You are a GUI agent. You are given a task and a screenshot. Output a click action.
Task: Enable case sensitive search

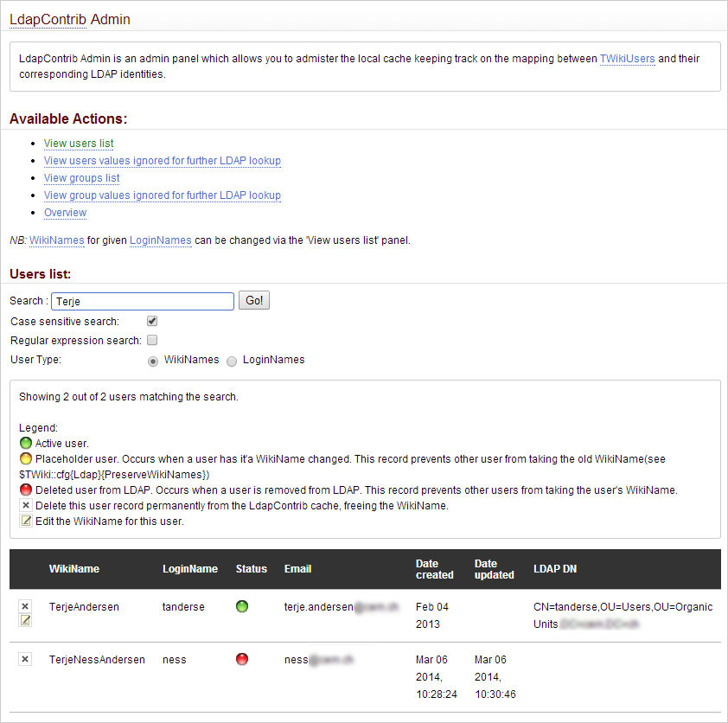[x=151, y=320]
